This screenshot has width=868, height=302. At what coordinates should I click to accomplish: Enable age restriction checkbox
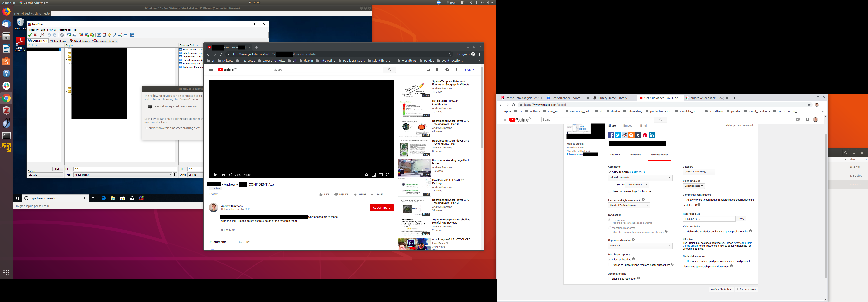(x=610, y=279)
